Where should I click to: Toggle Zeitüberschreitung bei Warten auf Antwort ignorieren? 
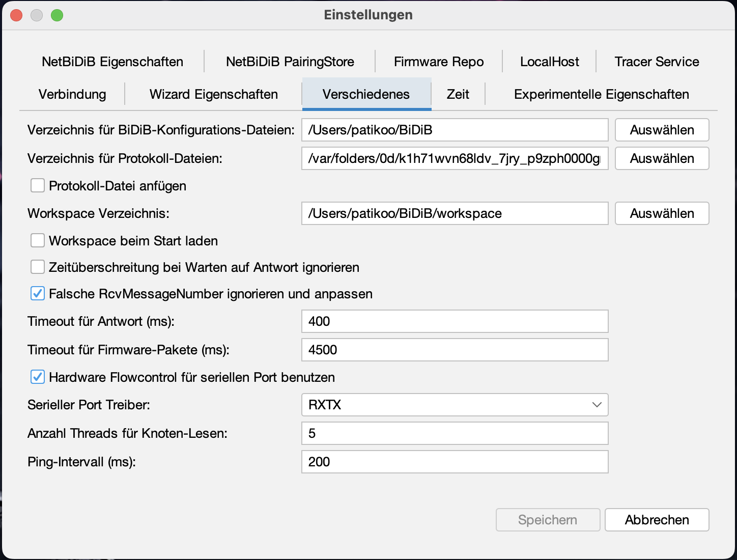point(38,267)
